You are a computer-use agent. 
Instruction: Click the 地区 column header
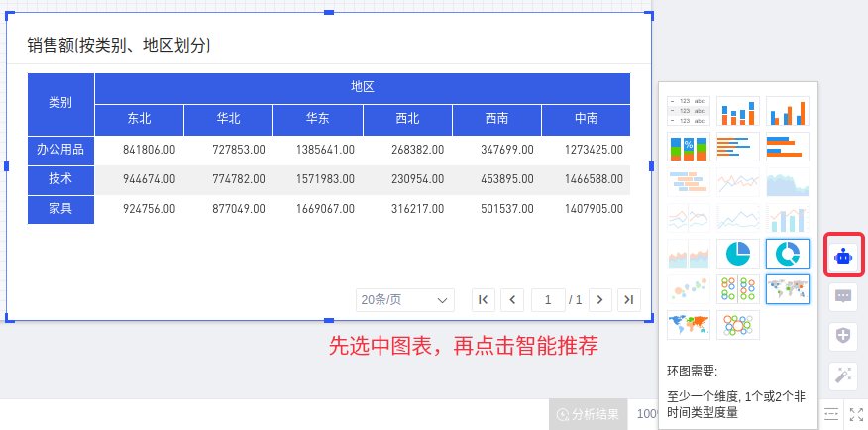click(362, 87)
